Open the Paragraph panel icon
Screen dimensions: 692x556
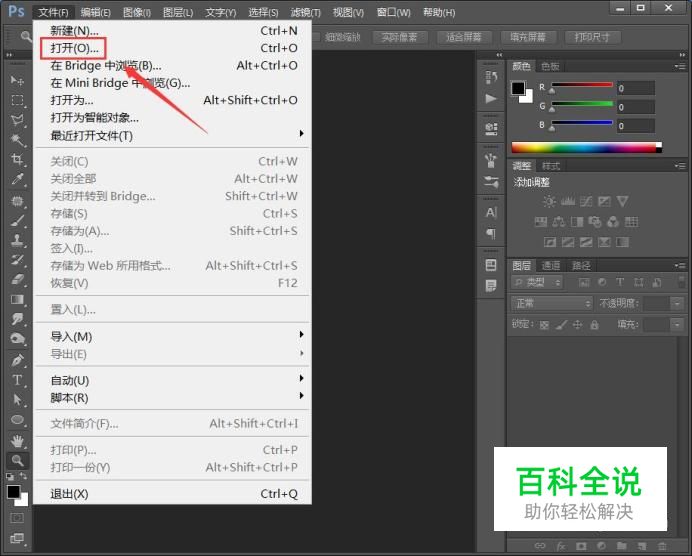point(491,233)
